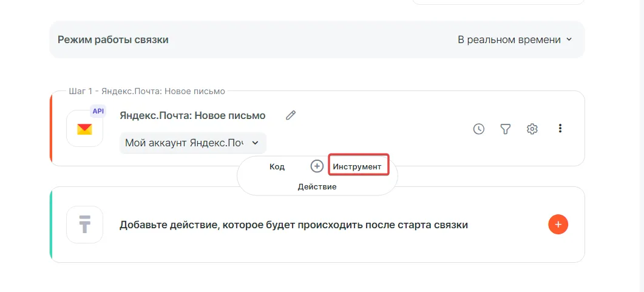Click the green accent stripe on add-action card
Viewport: 644px width, 292px height.
pos(52,225)
